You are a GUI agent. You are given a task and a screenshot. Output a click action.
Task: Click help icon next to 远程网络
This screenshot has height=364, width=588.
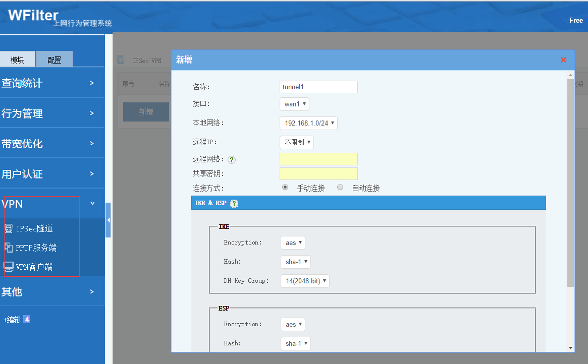[232, 160]
